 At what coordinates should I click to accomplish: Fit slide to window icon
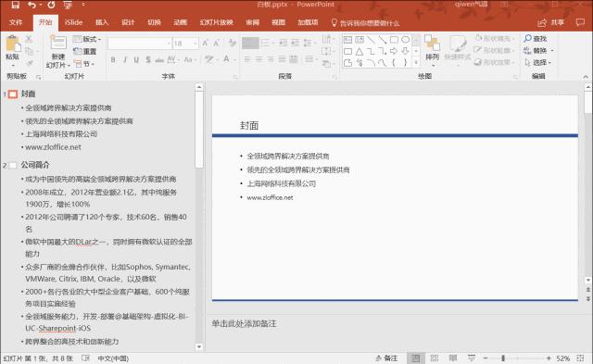pyautogui.click(x=581, y=358)
